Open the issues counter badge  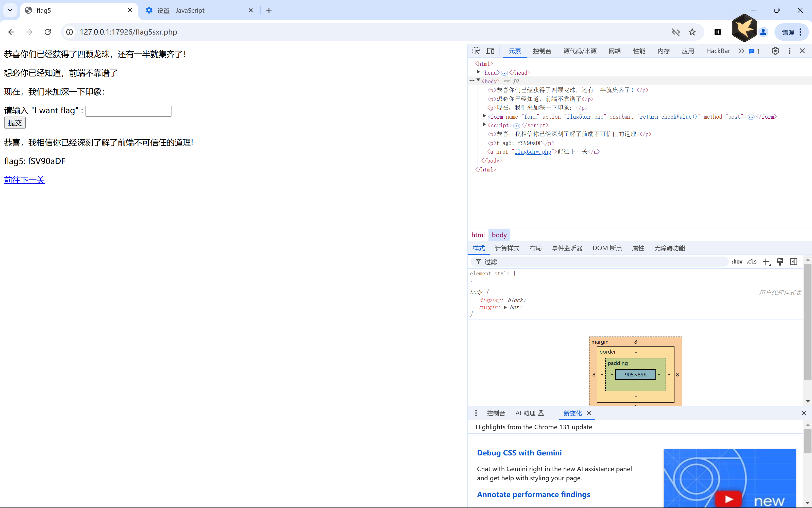click(754, 51)
